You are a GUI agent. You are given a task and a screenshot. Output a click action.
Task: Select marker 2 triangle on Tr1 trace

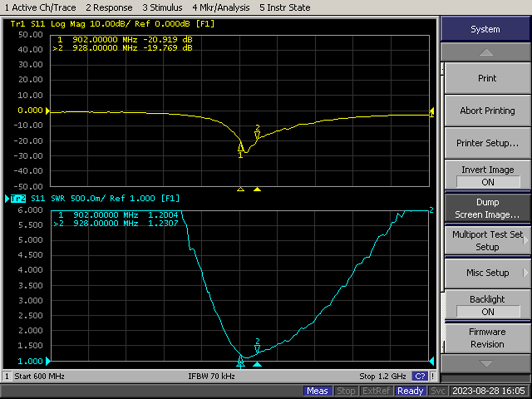257,135
